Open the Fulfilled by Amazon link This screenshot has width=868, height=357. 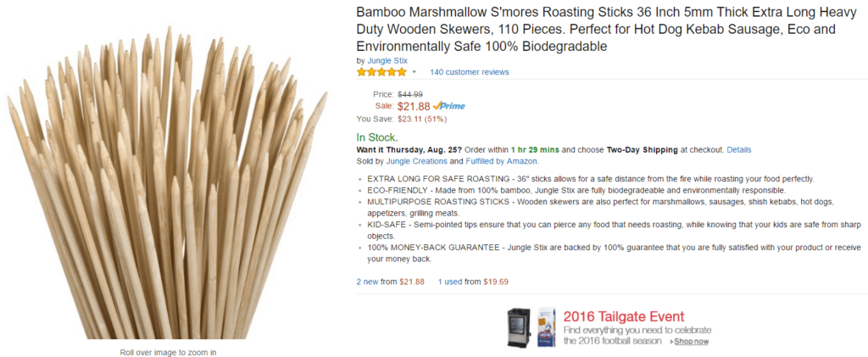click(501, 161)
